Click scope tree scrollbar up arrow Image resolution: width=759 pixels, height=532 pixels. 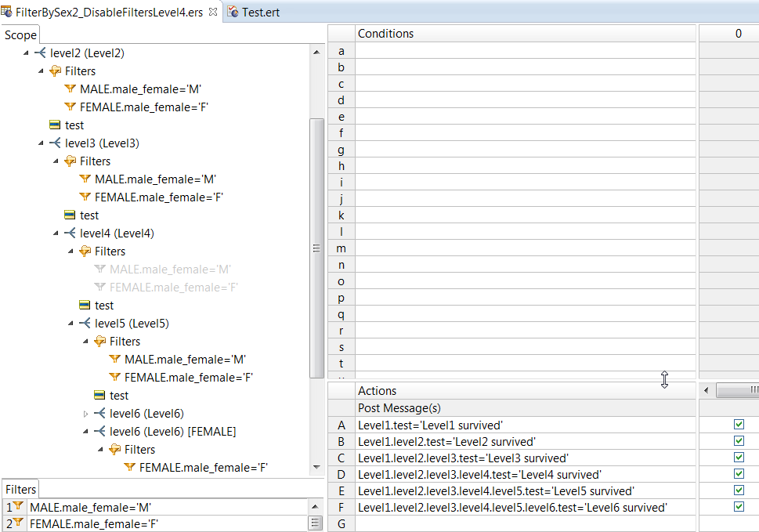coord(316,52)
